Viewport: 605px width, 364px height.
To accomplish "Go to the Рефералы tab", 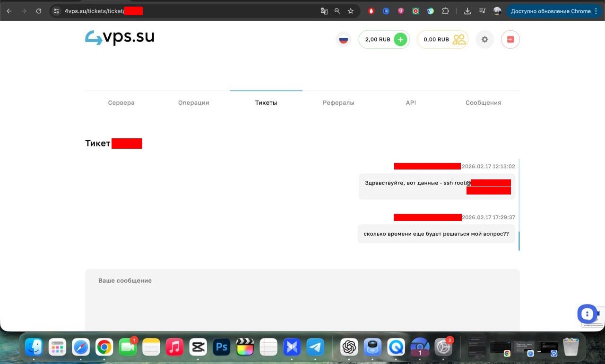I will [338, 103].
